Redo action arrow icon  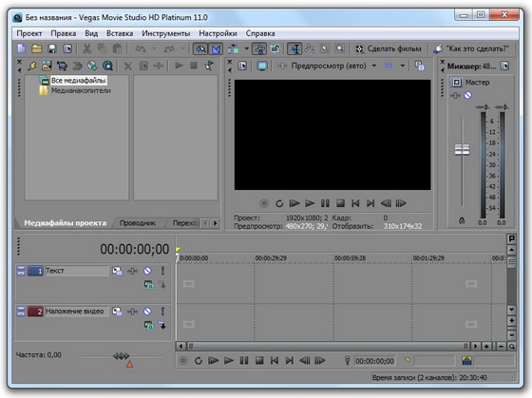pyautogui.click(x=169, y=48)
